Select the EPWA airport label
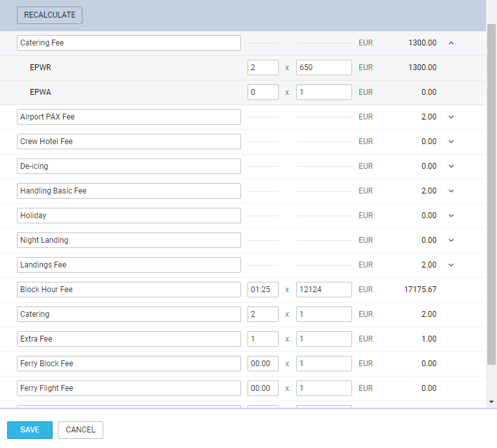The image size is (497, 448). tap(40, 92)
